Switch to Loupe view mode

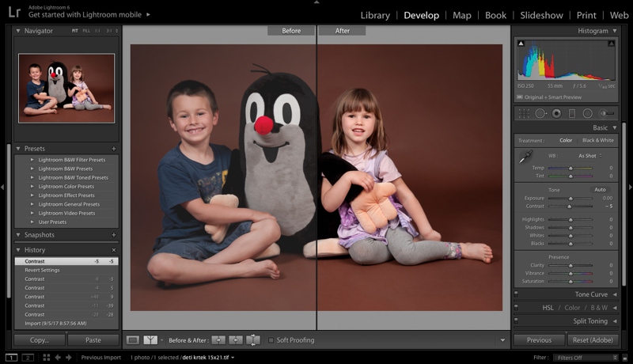coord(132,340)
